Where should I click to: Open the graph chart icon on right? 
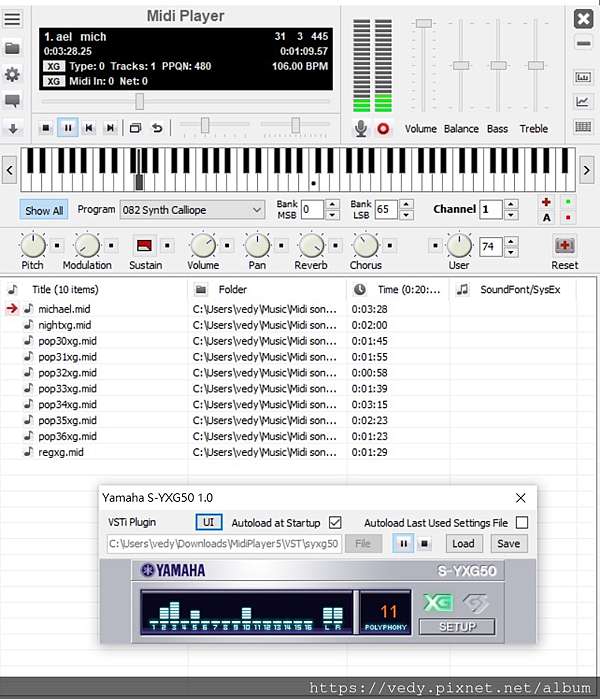(x=583, y=102)
